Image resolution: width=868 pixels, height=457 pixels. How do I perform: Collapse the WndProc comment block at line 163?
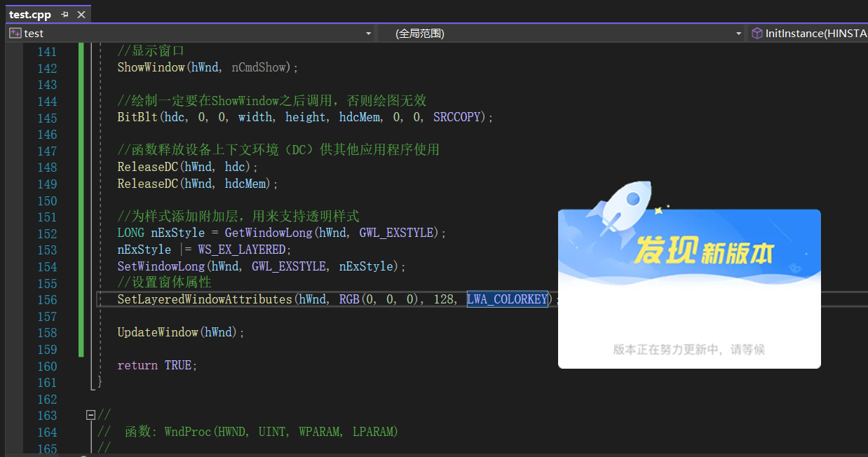90,414
